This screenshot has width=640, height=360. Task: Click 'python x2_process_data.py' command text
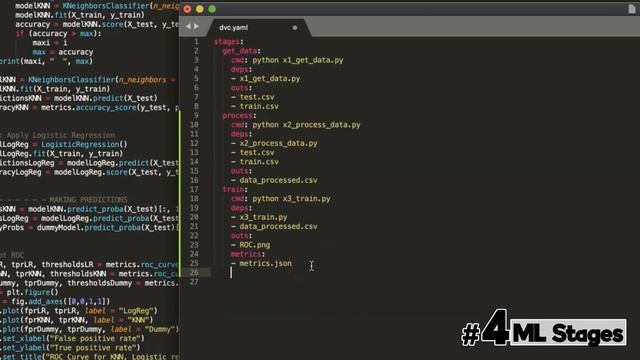coord(306,125)
